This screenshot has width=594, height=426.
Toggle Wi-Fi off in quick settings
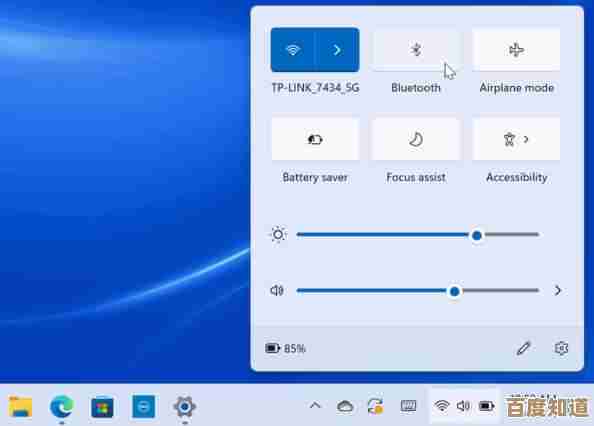tap(293, 50)
